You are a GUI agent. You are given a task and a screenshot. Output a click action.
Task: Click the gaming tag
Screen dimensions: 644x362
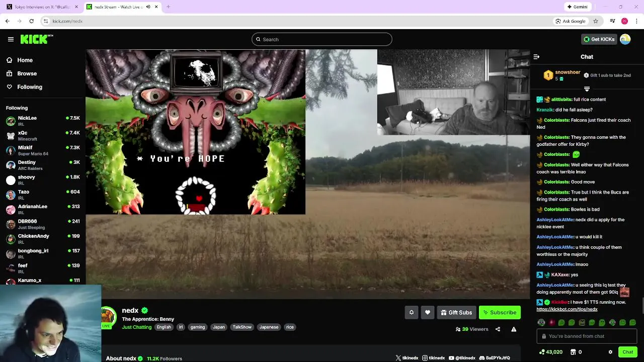point(198,327)
